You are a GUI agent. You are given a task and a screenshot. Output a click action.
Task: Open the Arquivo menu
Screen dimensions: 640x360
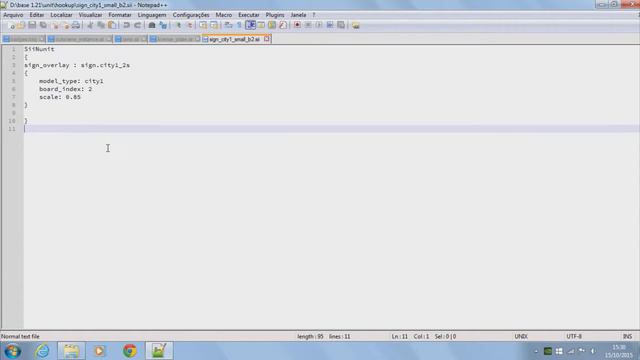click(x=13, y=15)
